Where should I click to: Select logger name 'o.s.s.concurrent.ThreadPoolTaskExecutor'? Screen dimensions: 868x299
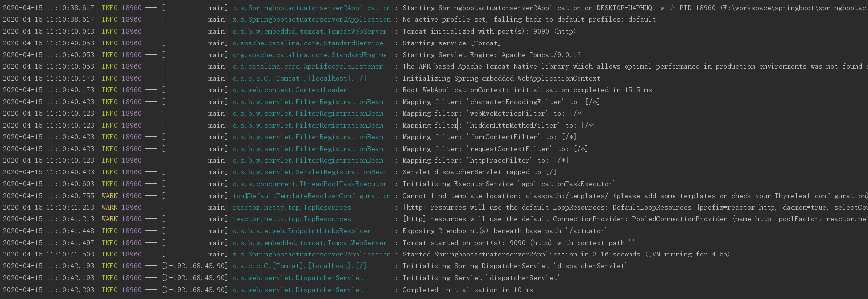click(x=310, y=184)
